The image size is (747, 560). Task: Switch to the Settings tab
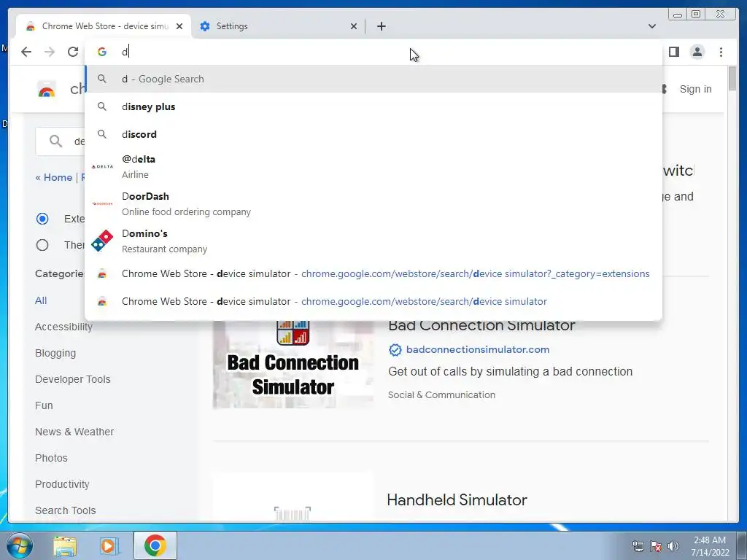point(278,26)
